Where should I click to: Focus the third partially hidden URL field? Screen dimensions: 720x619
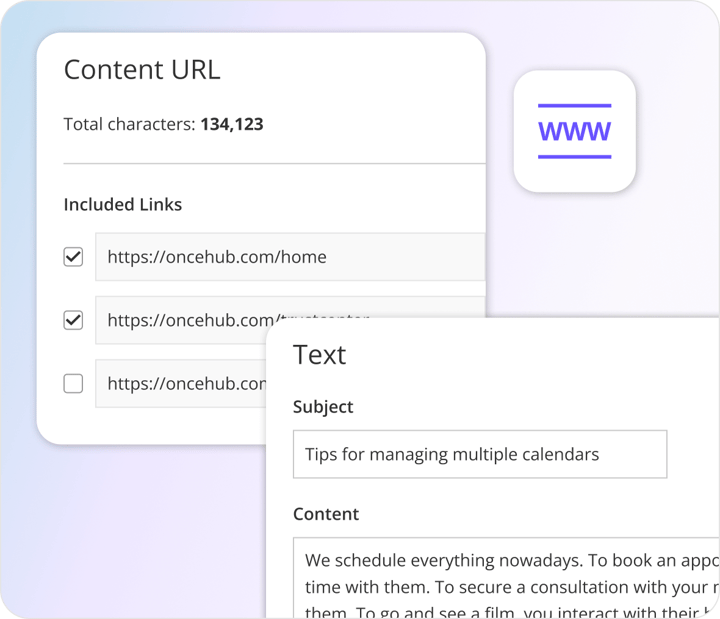coord(180,383)
